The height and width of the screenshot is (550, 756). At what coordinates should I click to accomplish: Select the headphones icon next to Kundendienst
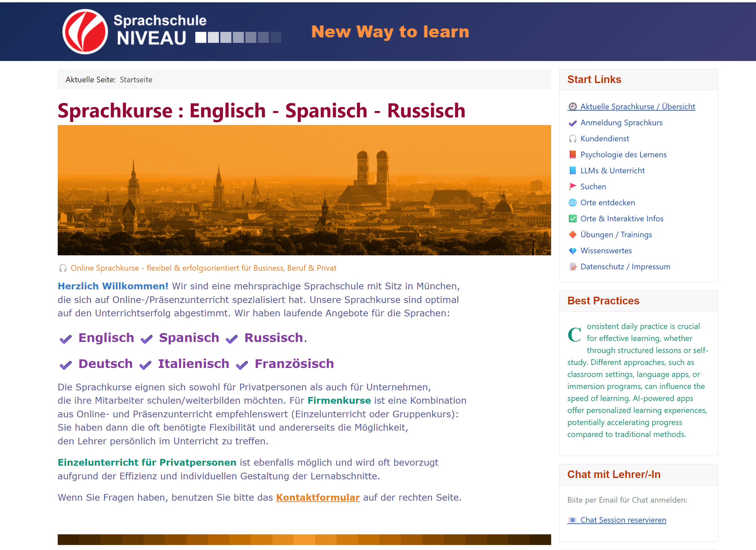pyautogui.click(x=573, y=139)
